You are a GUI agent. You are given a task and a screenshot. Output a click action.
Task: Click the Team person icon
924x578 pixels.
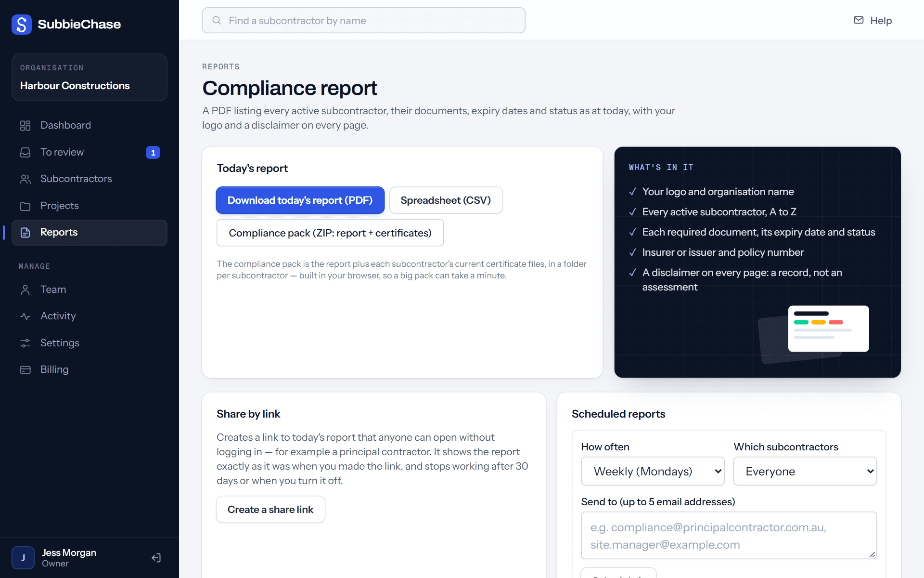pos(25,289)
